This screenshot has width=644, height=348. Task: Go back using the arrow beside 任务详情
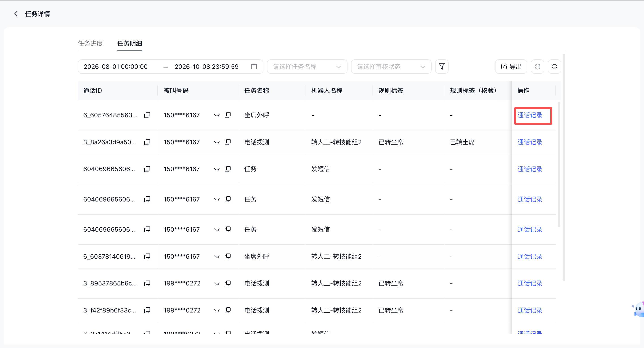[16, 14]
